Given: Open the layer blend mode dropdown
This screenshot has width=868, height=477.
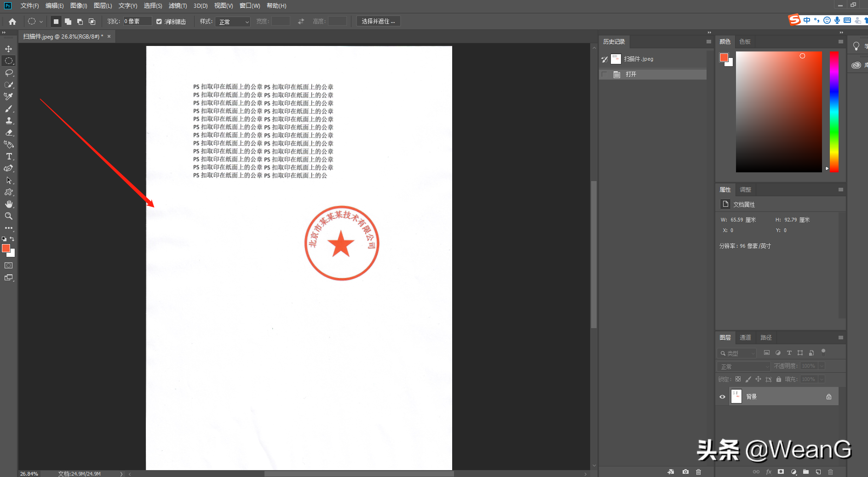Looking at the screenshot, I should click(x=743, y=366).
